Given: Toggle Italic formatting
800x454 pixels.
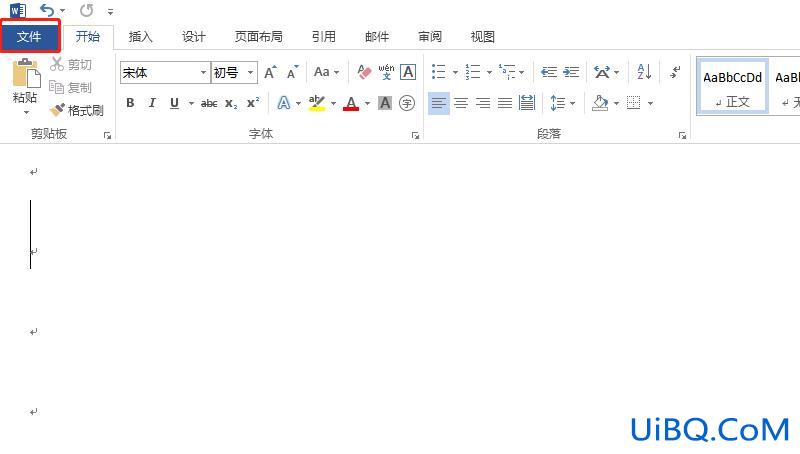Looking at the screenshot, I should (152, 103).
